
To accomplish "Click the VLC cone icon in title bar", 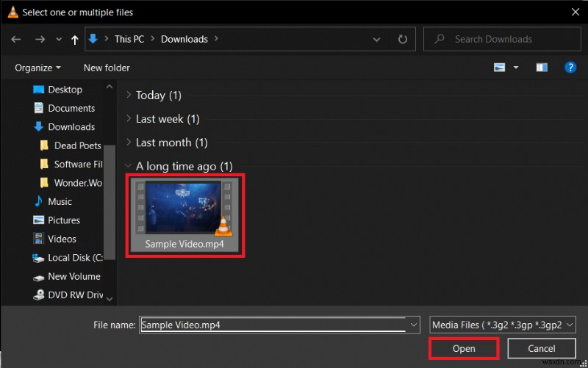I will point(12,12).
